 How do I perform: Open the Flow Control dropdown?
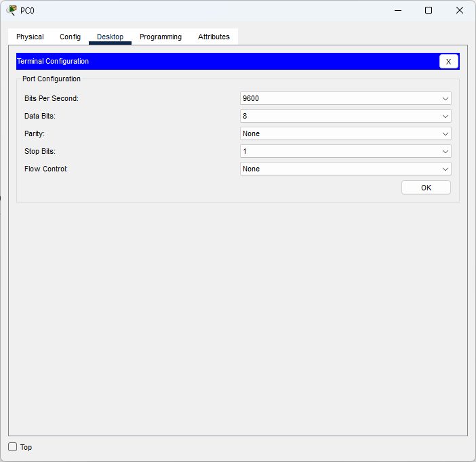point(346,169)
